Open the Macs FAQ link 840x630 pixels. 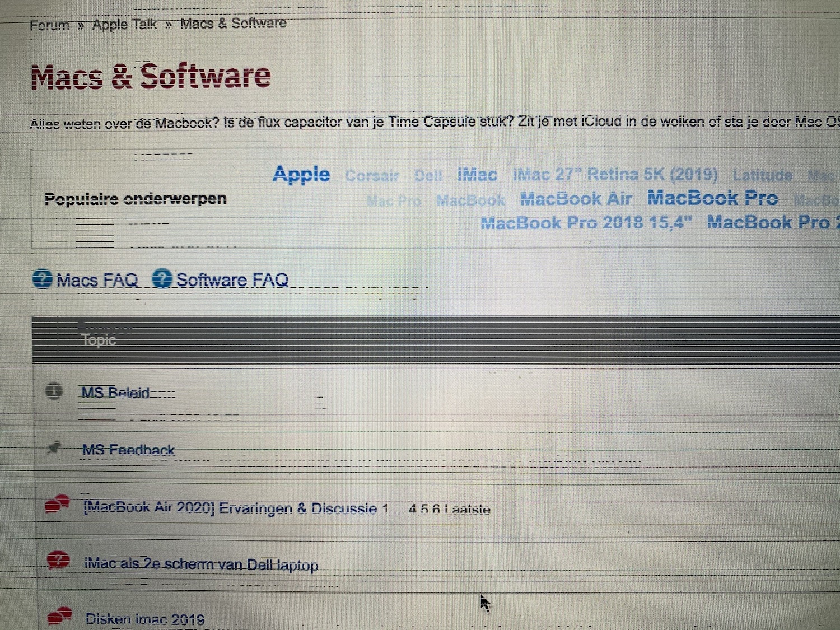(x=97, y=279)
